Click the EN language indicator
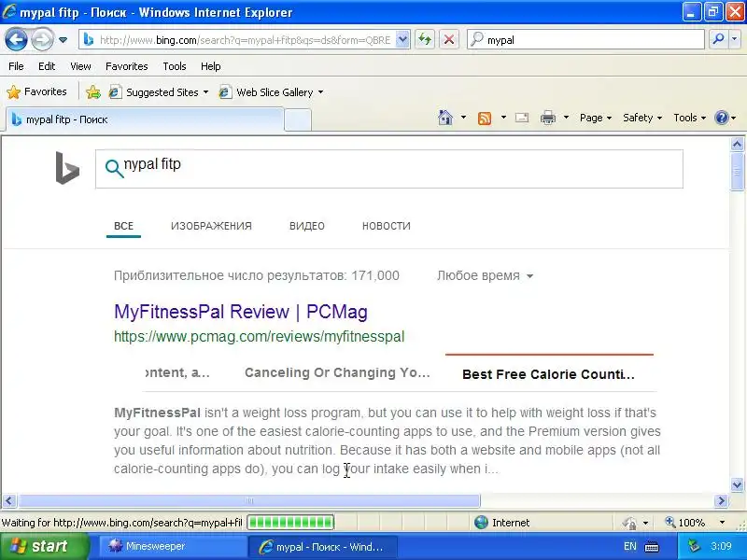The image size is (747, 560). point(629,546)
